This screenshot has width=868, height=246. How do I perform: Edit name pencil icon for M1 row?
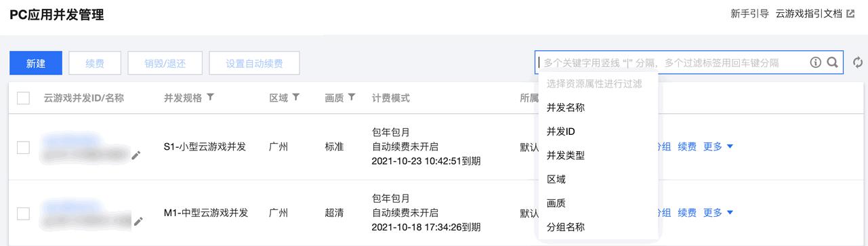pyautogui.click(x=138, y=220)
